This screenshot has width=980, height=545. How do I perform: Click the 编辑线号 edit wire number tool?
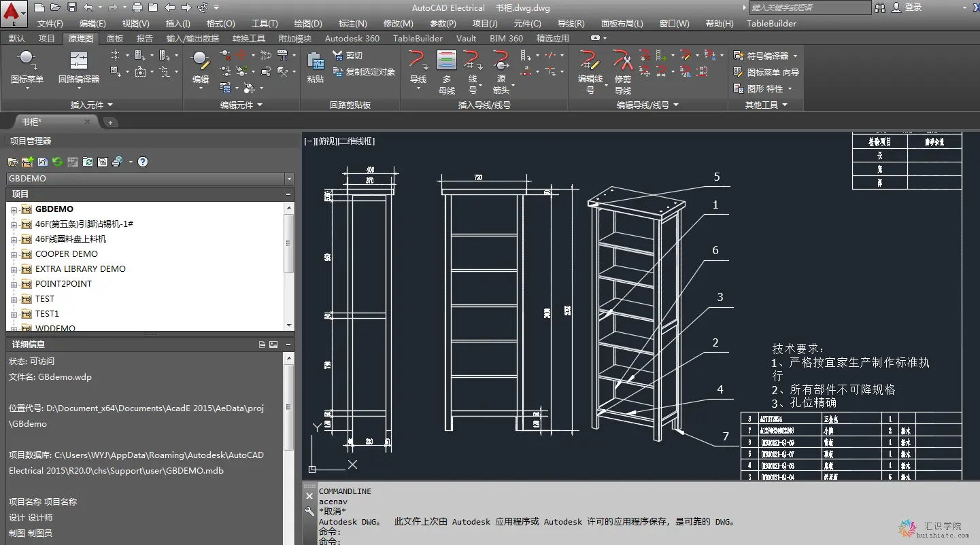pos(590,71)
